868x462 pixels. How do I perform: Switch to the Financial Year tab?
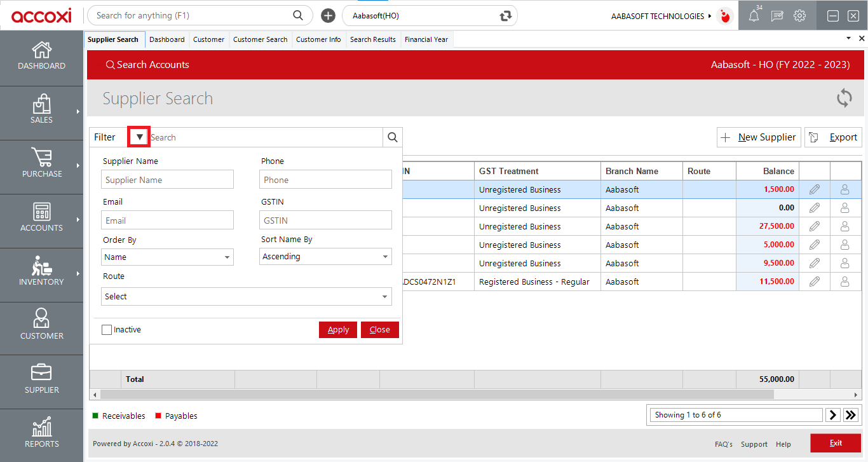click(x=426, y=39)
